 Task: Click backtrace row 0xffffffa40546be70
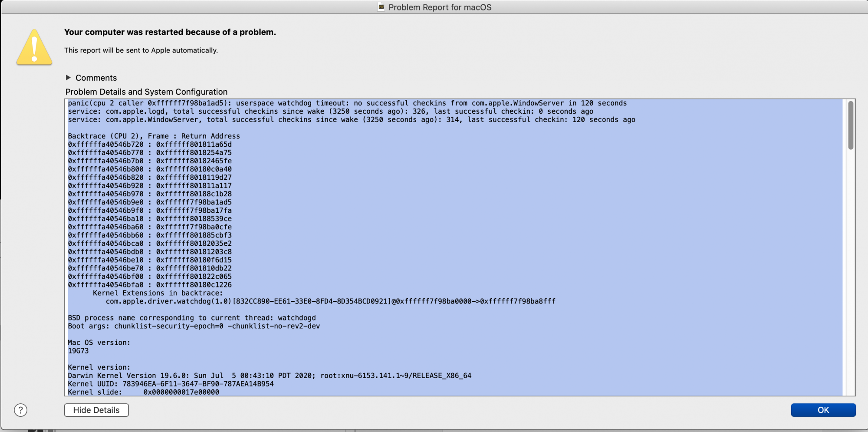tap(150, 268)
